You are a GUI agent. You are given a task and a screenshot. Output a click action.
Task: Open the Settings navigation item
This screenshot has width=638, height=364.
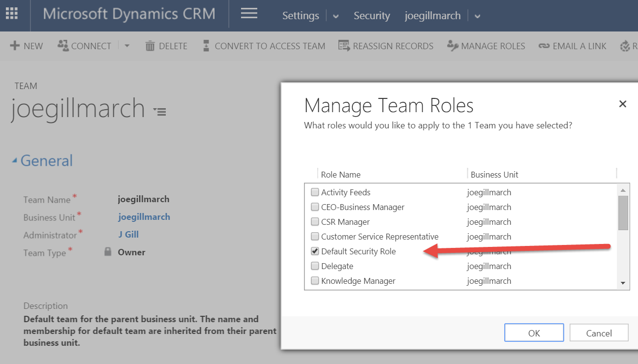click(x=301, y=16)
